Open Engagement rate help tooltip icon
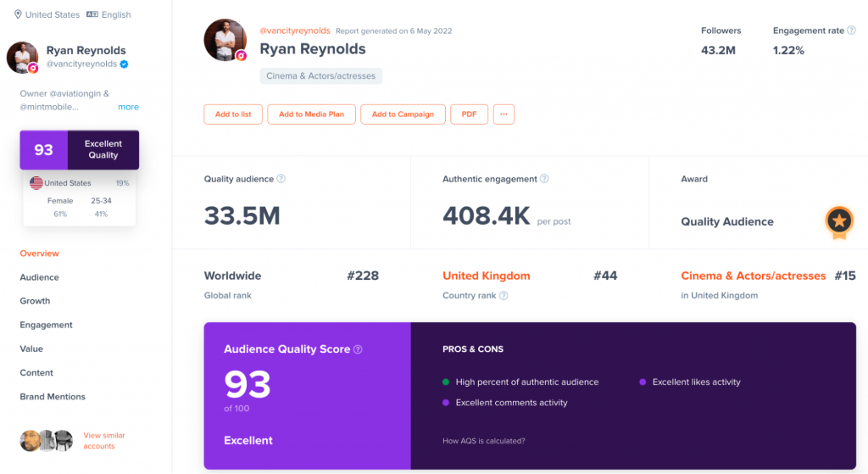Image resolution: width=868 pixels, height=474 pixels. tap(851, 31)
